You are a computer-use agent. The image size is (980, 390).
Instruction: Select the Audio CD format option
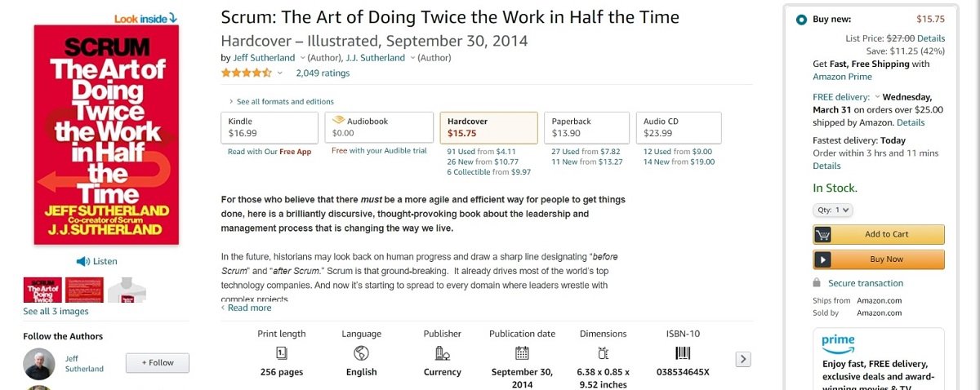coord(679,127)
